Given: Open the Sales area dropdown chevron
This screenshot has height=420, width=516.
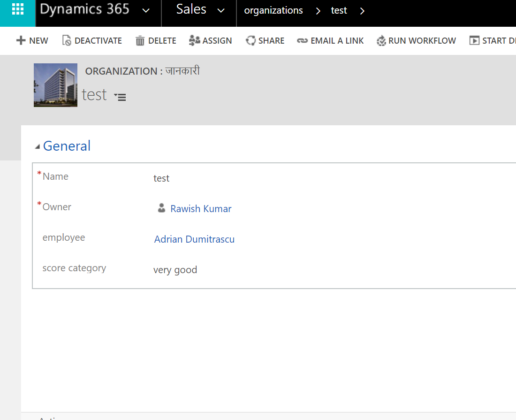Looking at the screenshot, I should [221, 10].
